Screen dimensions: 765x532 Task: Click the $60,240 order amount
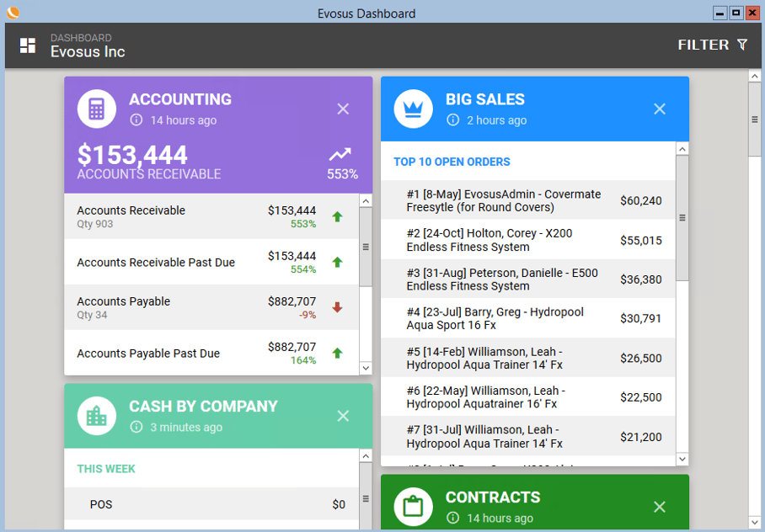[641, 200]
